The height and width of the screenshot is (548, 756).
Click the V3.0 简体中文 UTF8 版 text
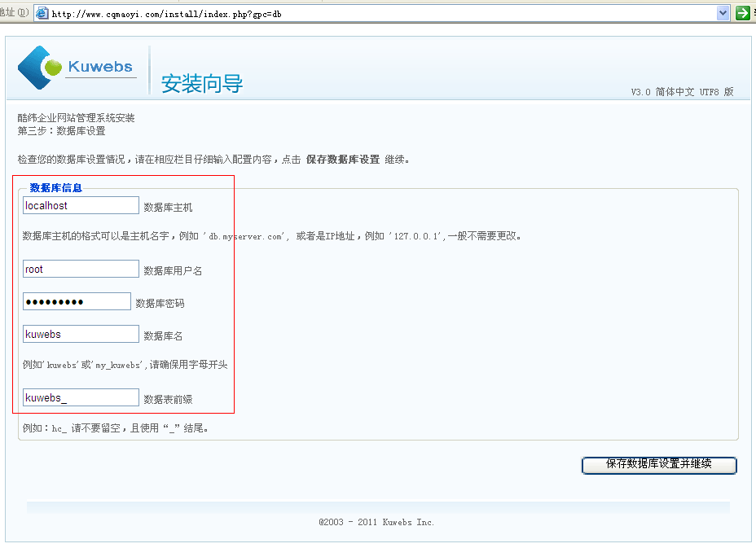click(682, 91)
